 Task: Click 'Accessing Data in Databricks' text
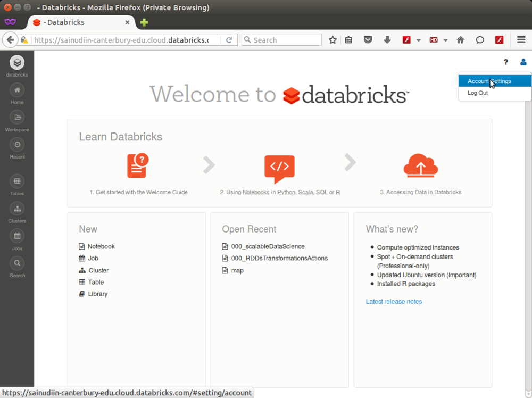(421, 193)
